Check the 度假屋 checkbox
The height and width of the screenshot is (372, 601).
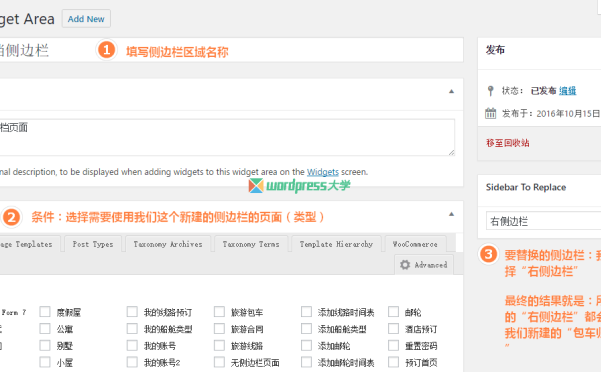45,312
